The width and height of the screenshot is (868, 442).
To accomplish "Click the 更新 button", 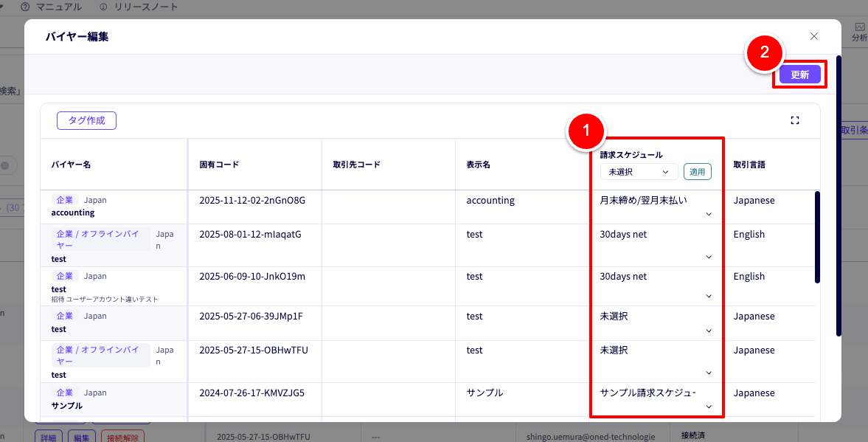I will 799,74.
